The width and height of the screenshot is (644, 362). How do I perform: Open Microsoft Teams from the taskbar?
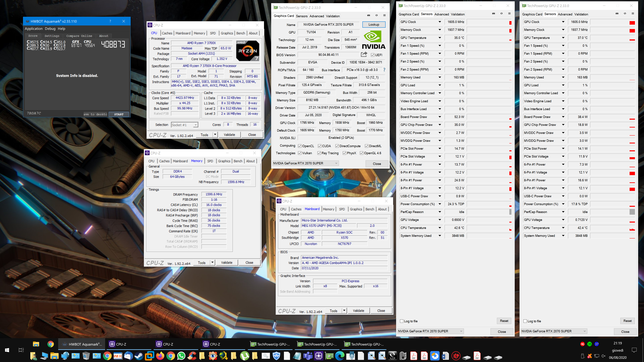308,356
